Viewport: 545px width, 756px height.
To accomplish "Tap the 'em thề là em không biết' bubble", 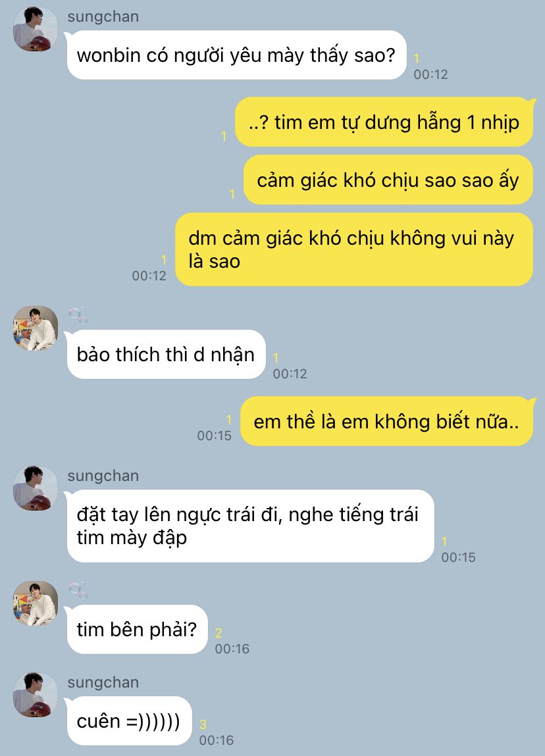I will click(x=387, y=421).
